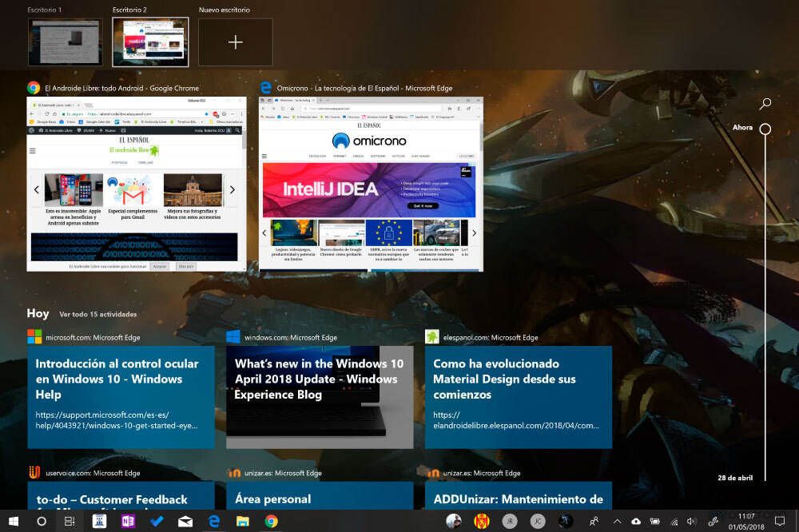Show hidden tray icons with the chevron

617,522
